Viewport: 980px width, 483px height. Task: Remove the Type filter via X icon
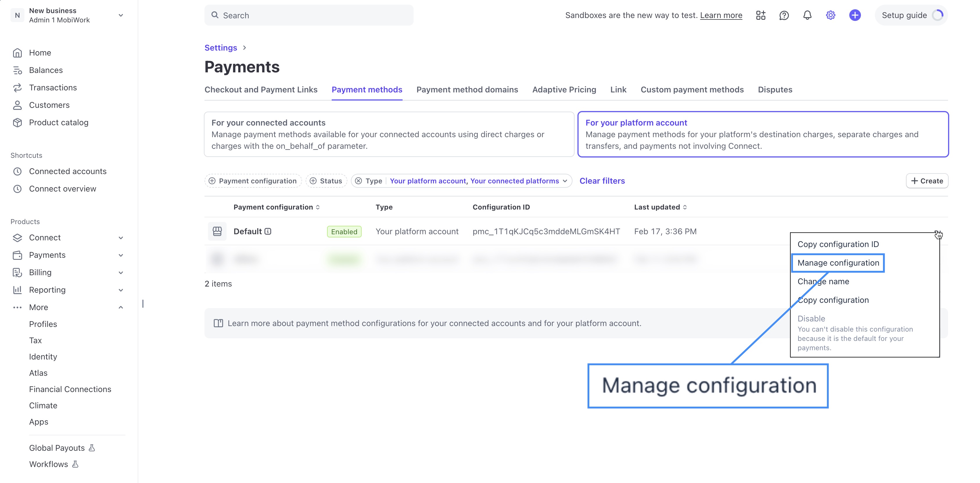[358, 181]
